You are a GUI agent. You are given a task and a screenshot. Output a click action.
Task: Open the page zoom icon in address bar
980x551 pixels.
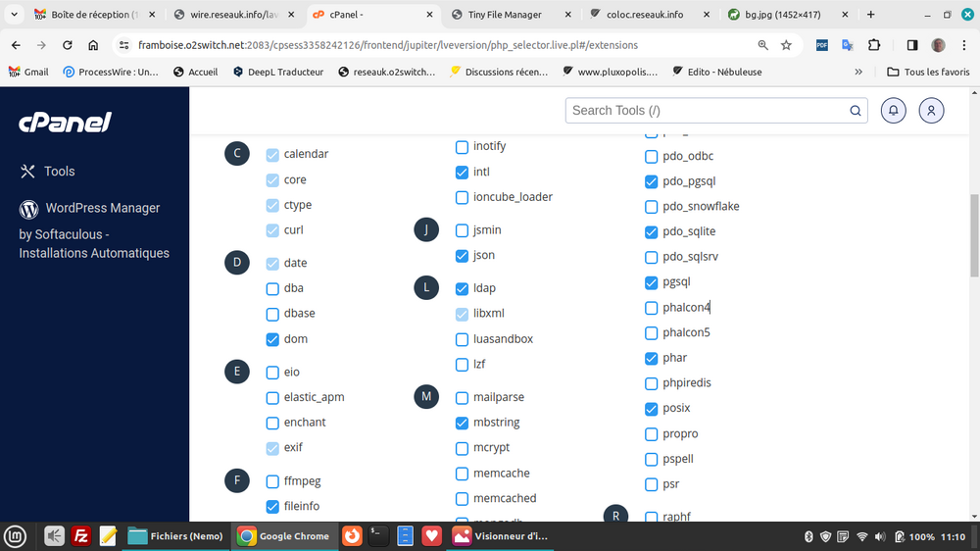click(x=762, y=45)
